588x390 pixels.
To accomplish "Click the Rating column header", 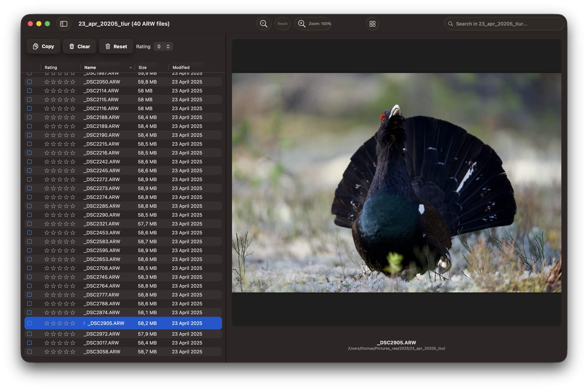I will click(x=51, y=67).
